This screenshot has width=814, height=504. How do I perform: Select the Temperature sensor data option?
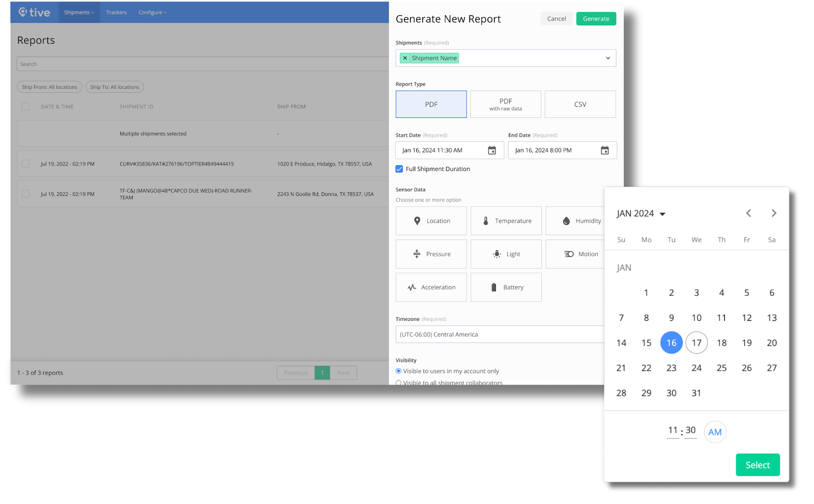pyautogui.click(x=506, y=221)
